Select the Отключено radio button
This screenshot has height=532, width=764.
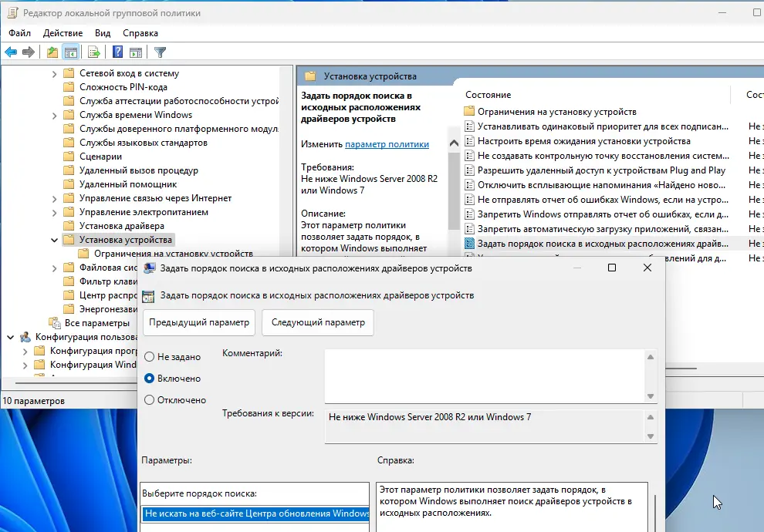tap(150, 400)
